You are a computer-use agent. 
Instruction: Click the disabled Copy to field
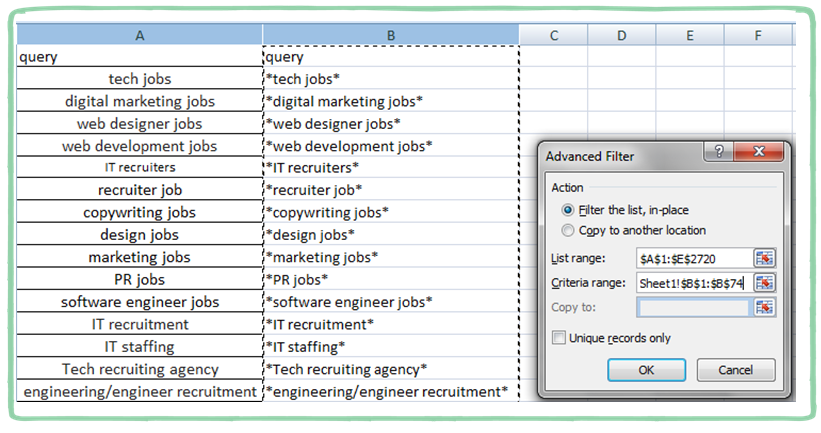pos(694,307)
